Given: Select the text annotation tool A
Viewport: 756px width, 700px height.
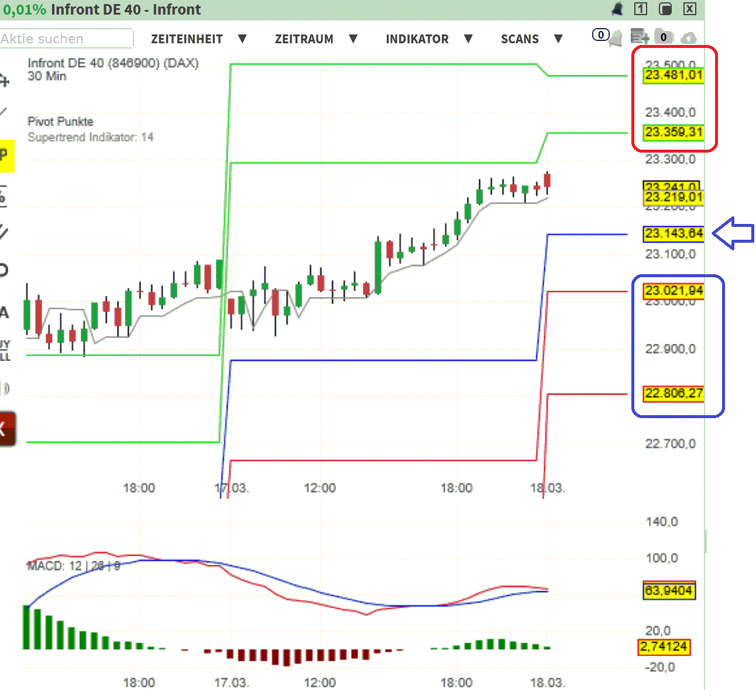Looking at the screenshot, I should (5, 313).
